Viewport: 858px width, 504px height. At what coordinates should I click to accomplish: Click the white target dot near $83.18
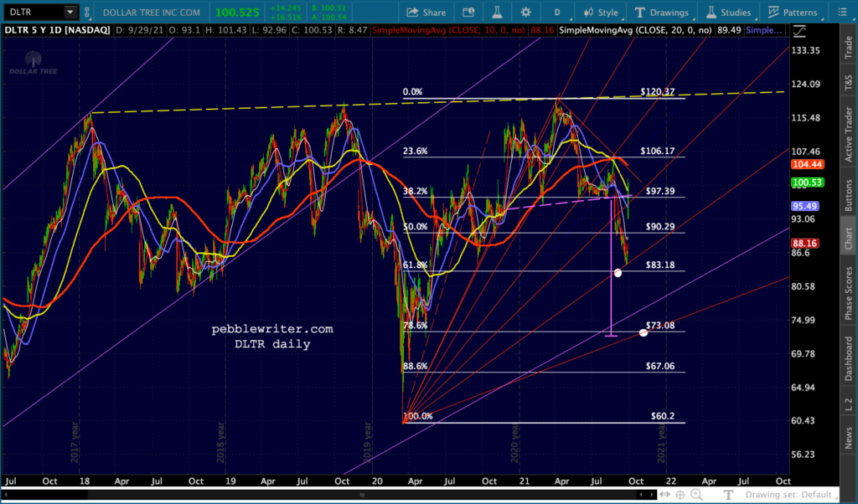point(618,273)
